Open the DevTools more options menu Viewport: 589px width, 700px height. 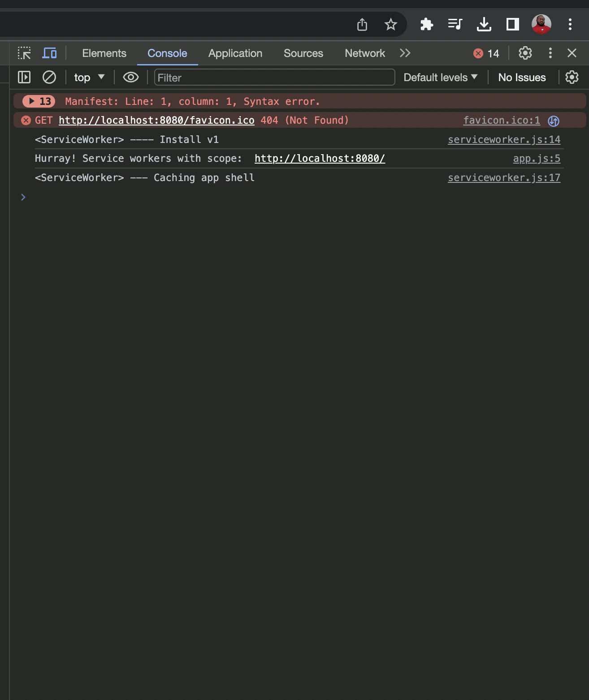pos(550,53)
